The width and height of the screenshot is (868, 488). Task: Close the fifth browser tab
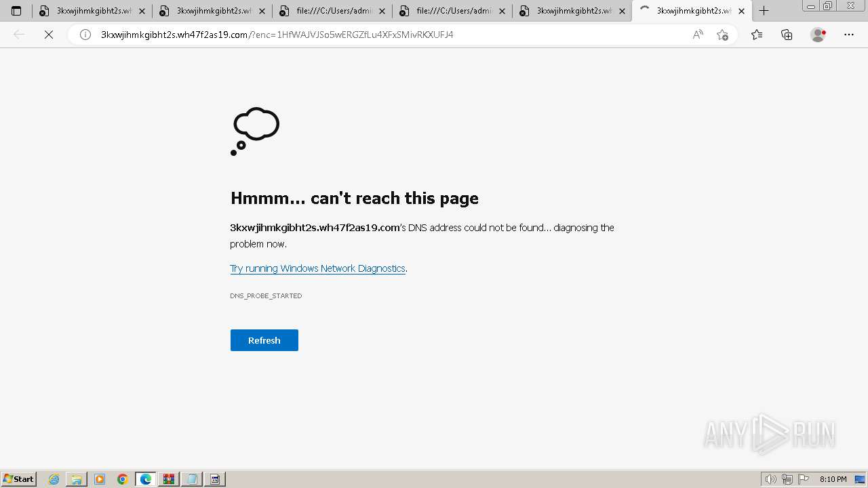pos(622,11)
